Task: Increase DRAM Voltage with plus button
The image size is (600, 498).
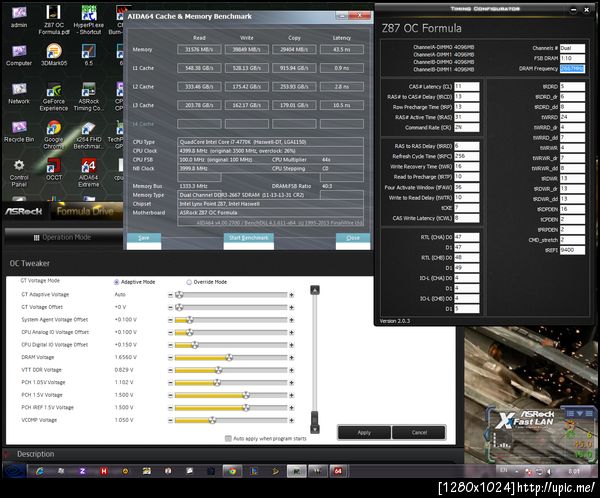Action: point(292,358)
